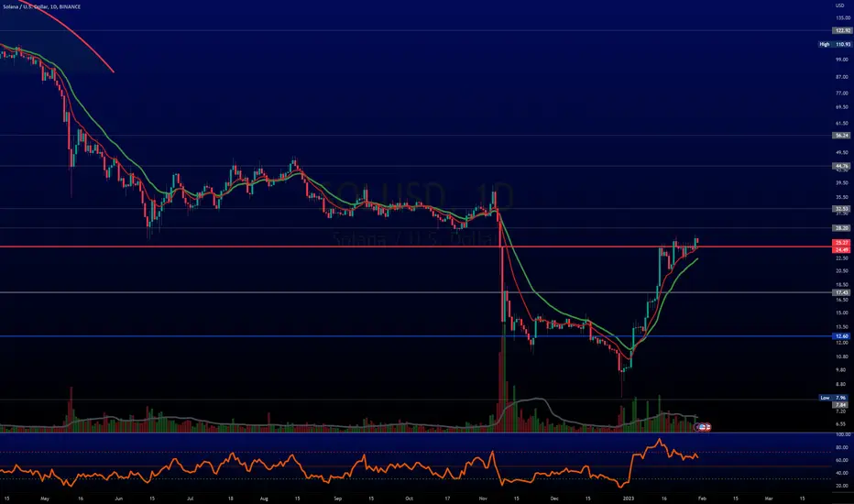Screen dimensions: 854x504
Task: Click the High 110.93 price label
Action: pos(836,44)
